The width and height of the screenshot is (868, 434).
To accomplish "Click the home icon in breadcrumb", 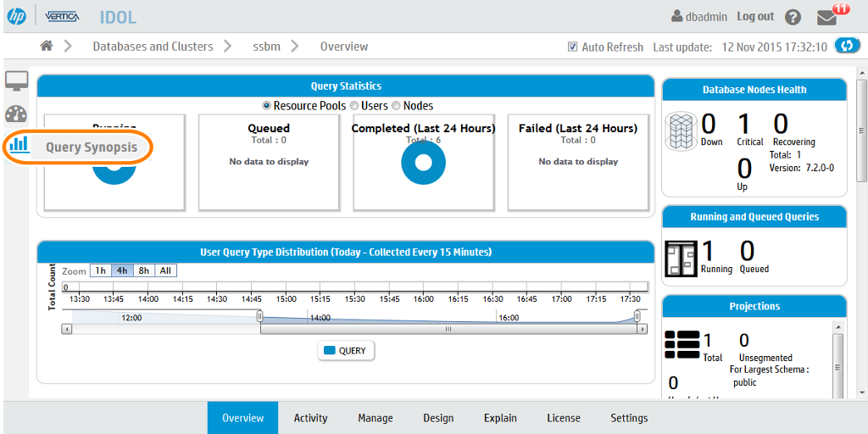I will (47, 46).
